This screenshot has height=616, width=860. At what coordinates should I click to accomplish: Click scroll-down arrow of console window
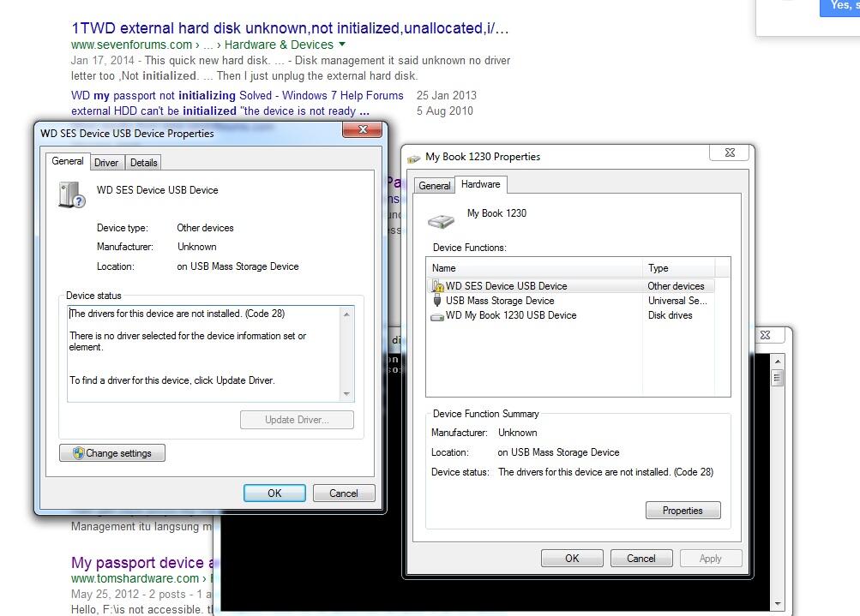coord(777,604)
